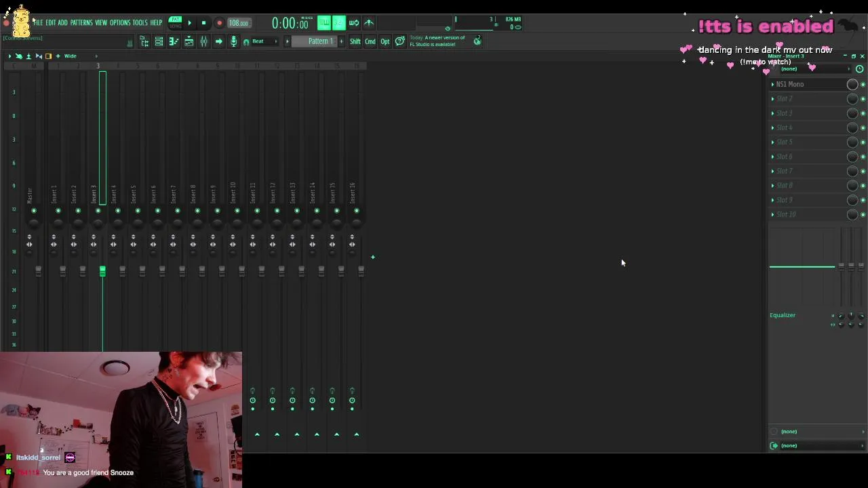
Task: Click the Opt button
Action: point(385,41)
